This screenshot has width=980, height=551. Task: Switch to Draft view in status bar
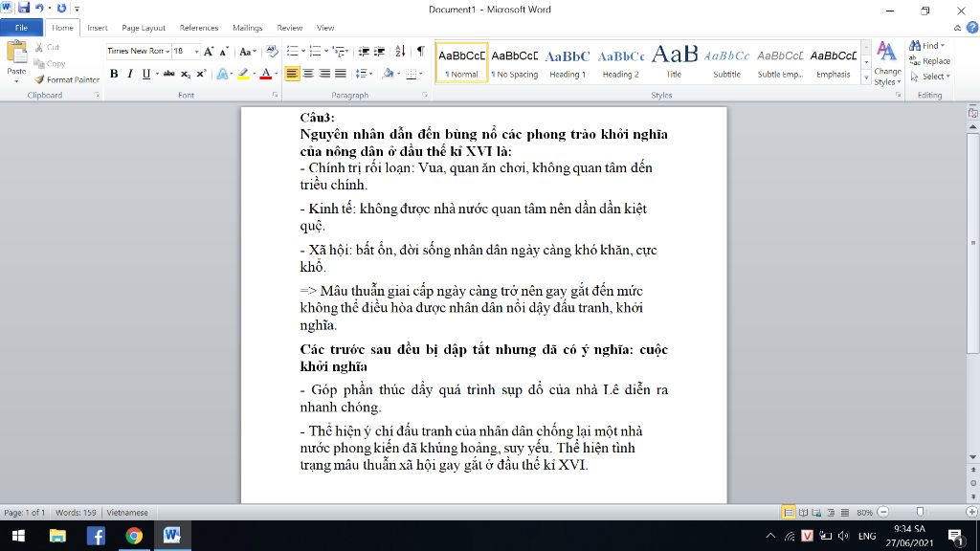[845, 513]
